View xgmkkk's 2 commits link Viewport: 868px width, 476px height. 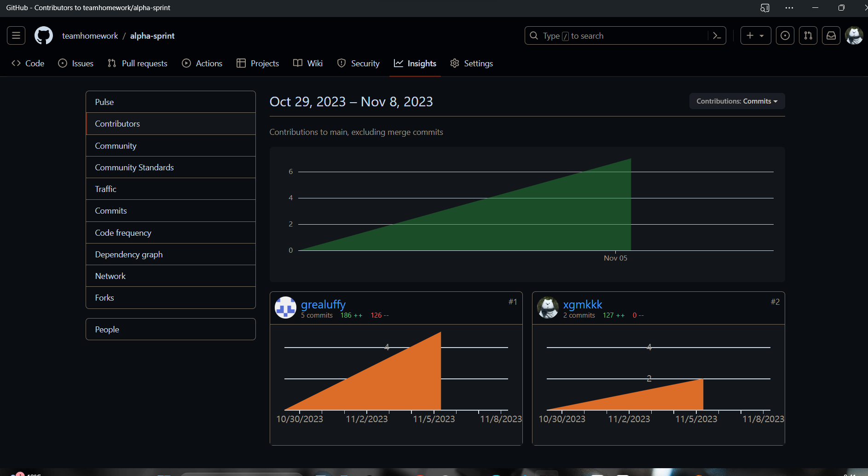click(x=579, y=315)
